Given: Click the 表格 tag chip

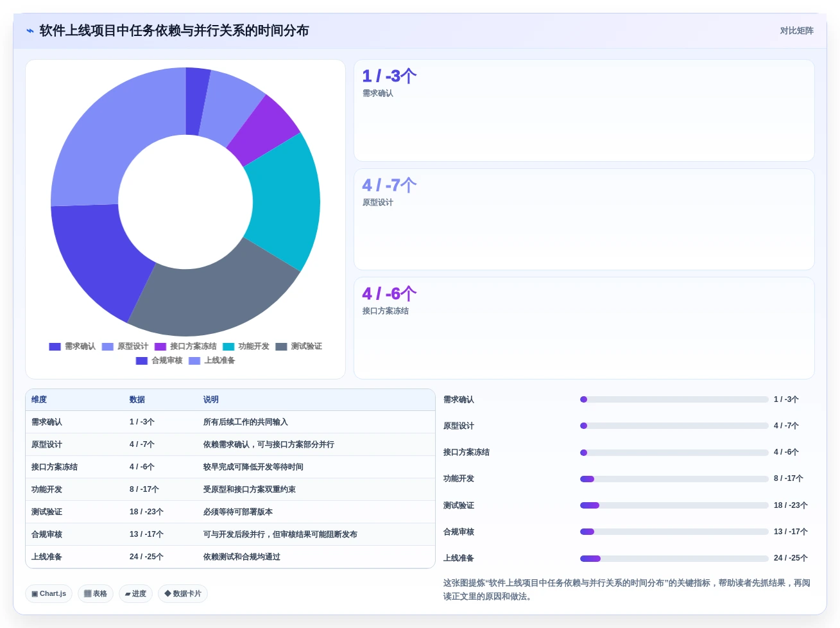Looking at the screenshot, I should click(96, 593).
